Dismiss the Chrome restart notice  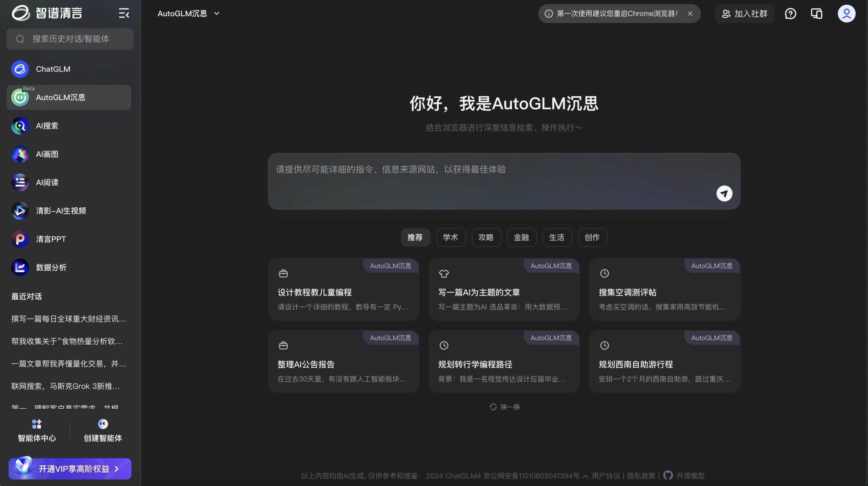tap(690, 14)
